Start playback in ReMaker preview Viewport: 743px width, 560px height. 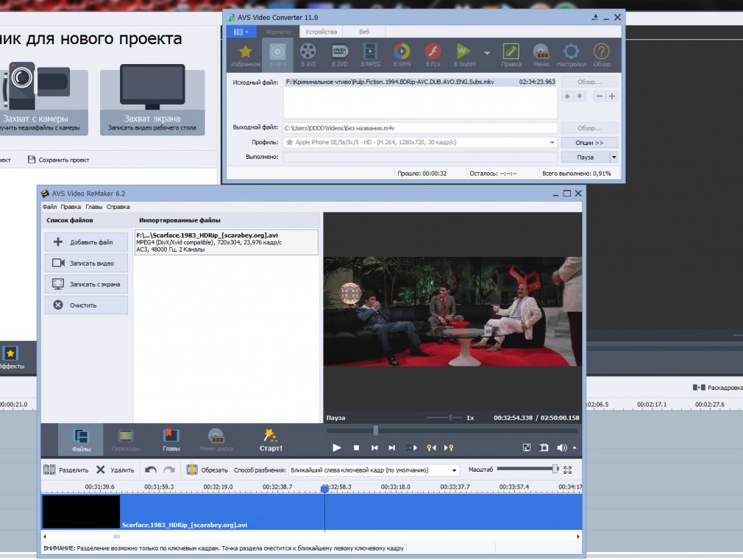[x=337, y=447]
